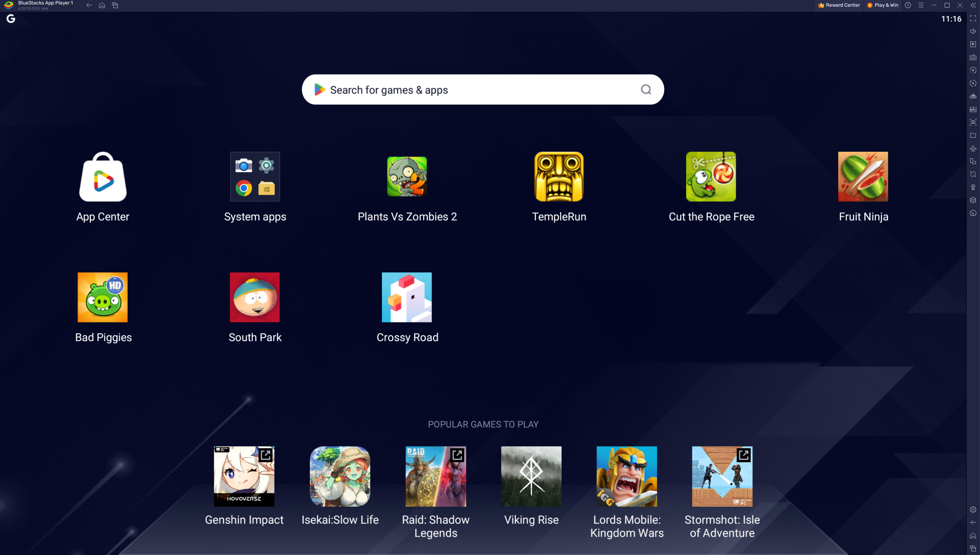
Task: Mute volume via sidebar speaker icon
Action: [x=973, y=31]
